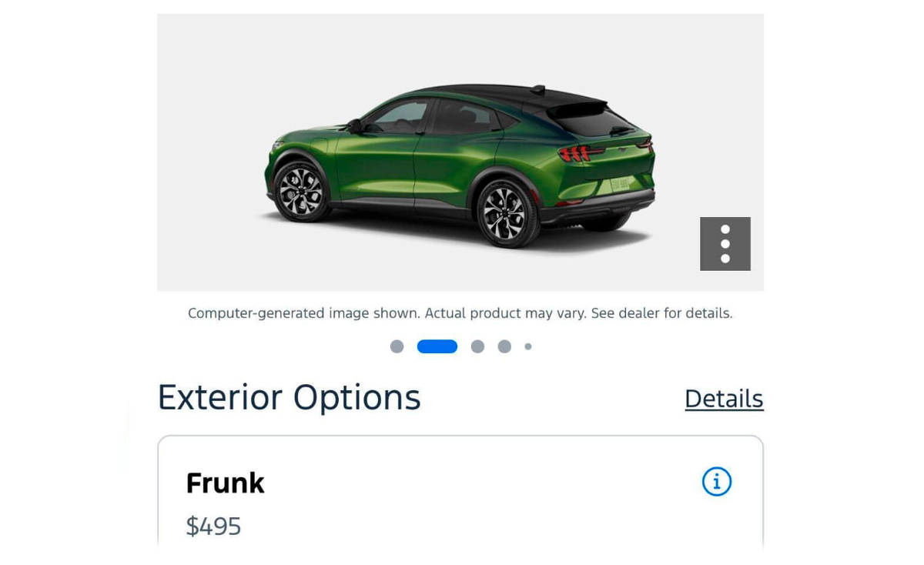Click the $495 price label
This screenshot has width=924, height=565.
213,527
